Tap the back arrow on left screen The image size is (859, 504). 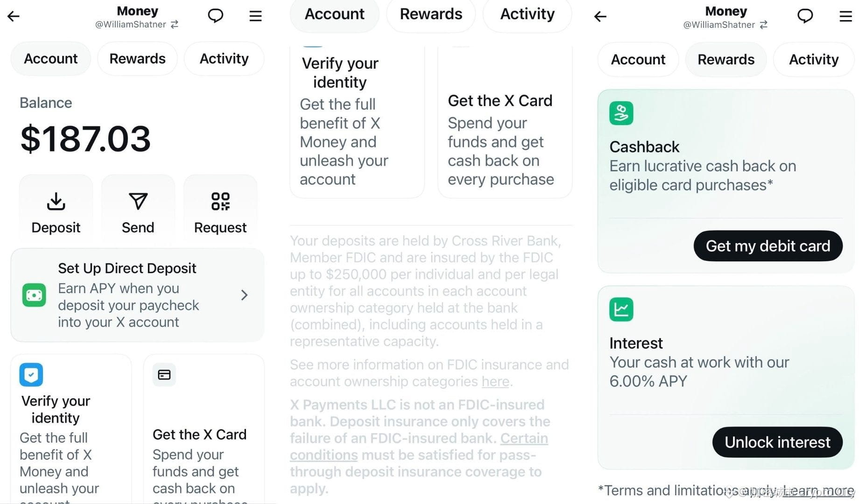click(x=14, y=16)
